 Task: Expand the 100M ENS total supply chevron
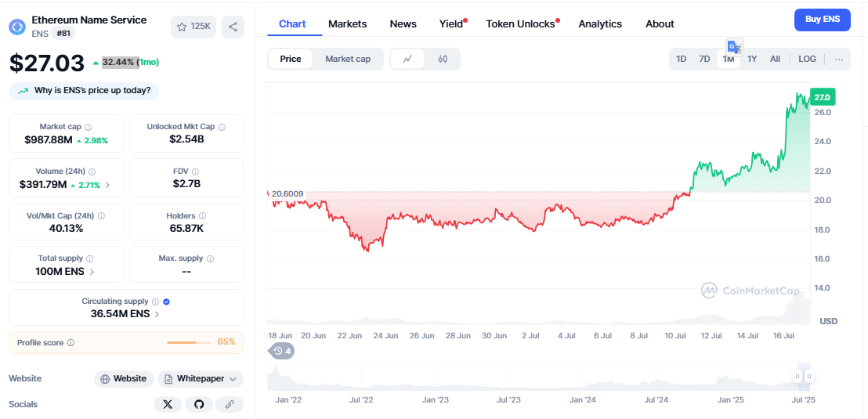click(92, 272)
